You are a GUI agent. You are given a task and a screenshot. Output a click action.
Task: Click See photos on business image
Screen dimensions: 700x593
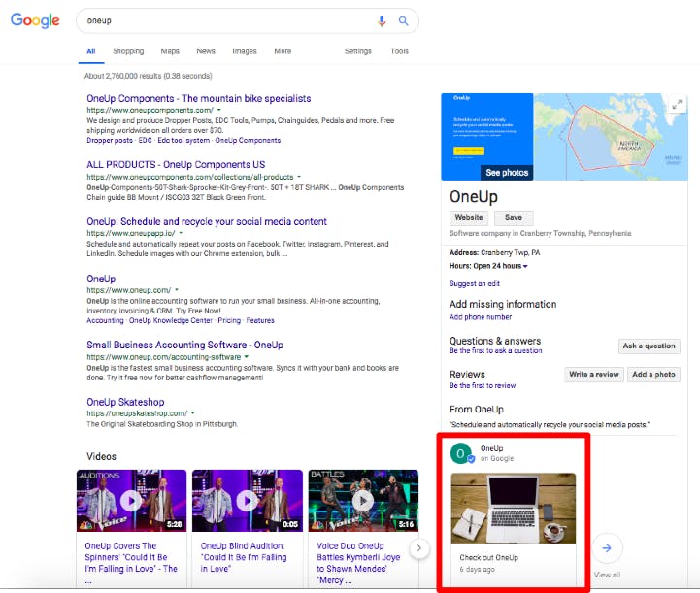click(507, 172)
